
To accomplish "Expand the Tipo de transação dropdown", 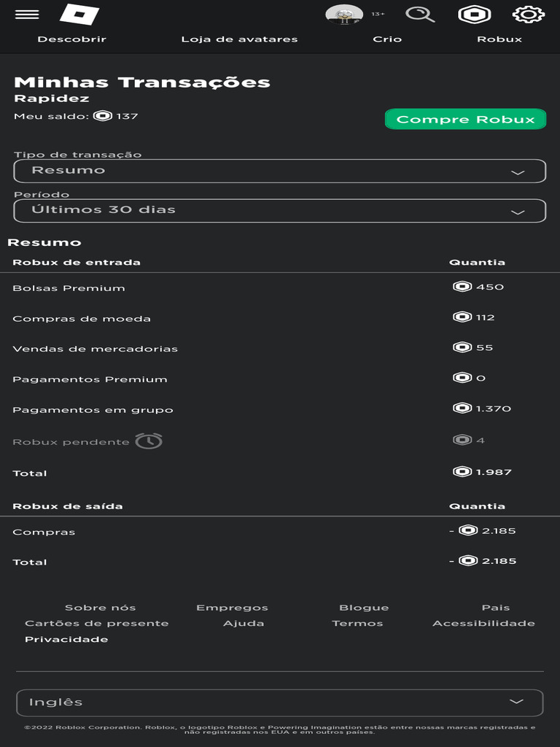I will pyautogui.click(x=280, y=171).
